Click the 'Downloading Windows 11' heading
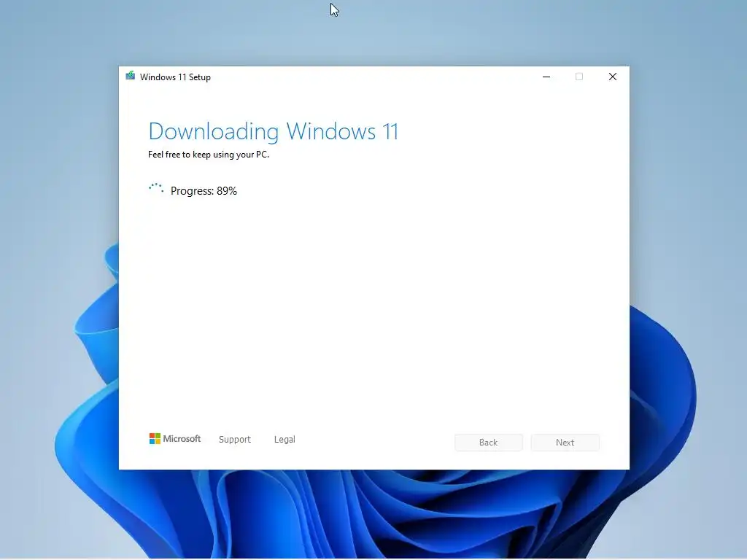Image resolution: width=747 pixels, height=560 pixels. click(x=273, y=131)
